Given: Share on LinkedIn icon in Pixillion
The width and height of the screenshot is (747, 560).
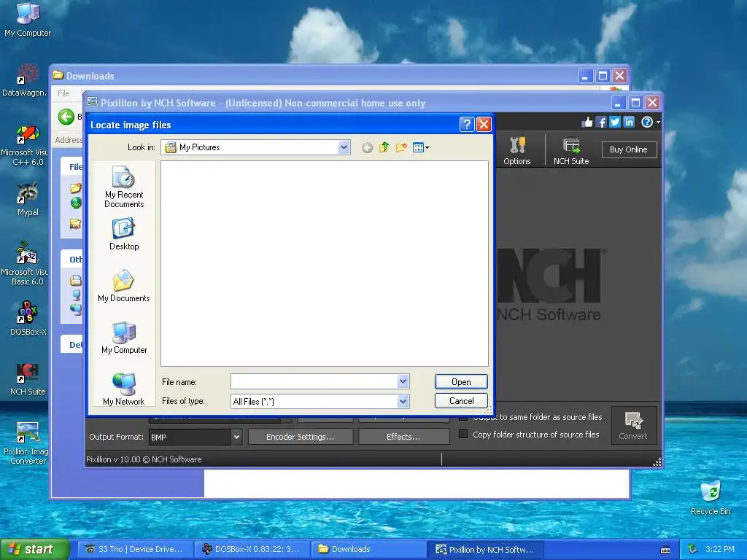Looking at the screenshot, I should pyautogui.click(x=629, y=122).
